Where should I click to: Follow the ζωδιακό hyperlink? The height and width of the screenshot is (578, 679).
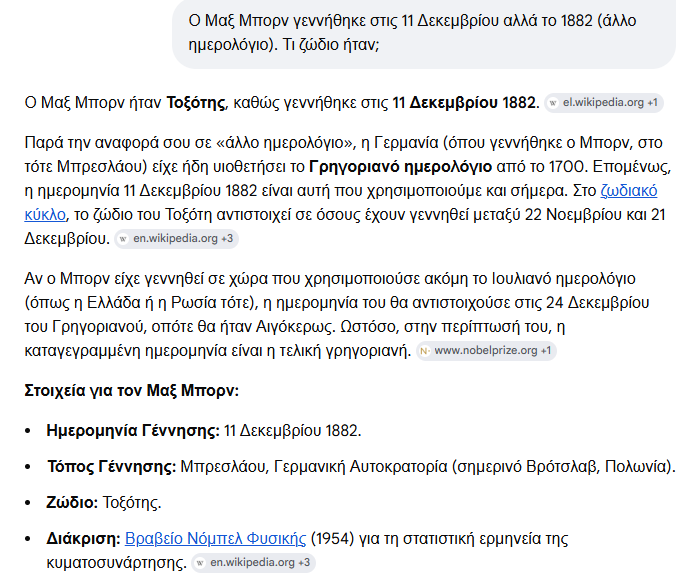coord(629,191)
